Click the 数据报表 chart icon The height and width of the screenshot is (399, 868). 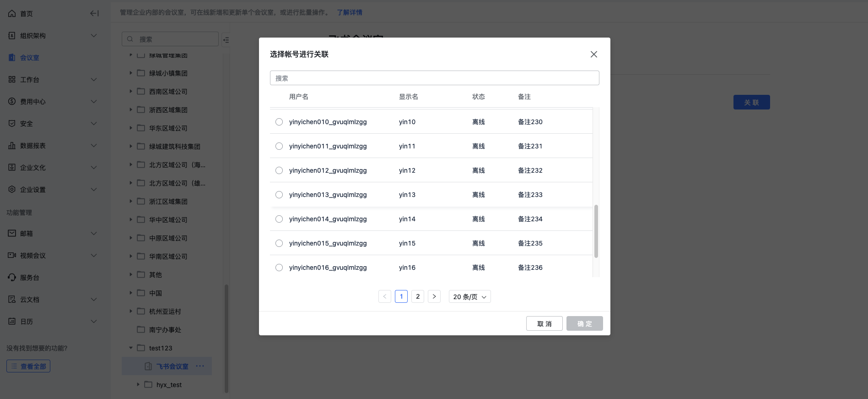[x=12, y=146]
